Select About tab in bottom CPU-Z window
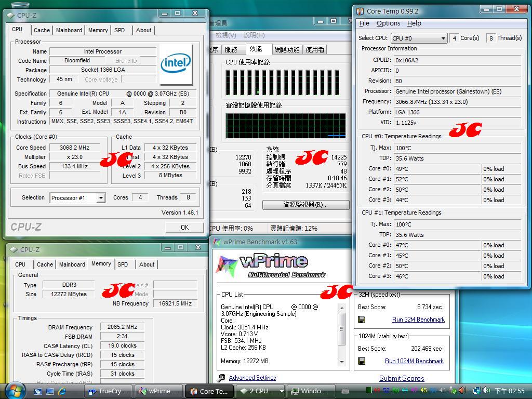Image resolution: width=532 pixels, height=399 pixels. [x=147, y=264]
